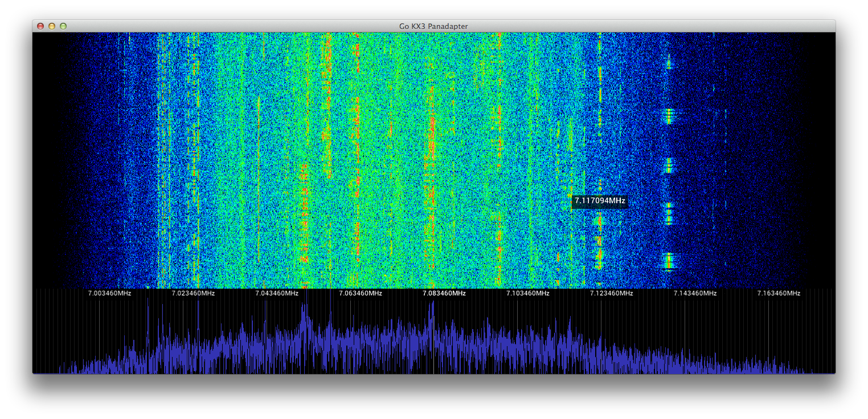The width and height of the screenshot is (868, 419).
Task: Tune to the 7.143460MHz label
Action: [x=695, y=293]
